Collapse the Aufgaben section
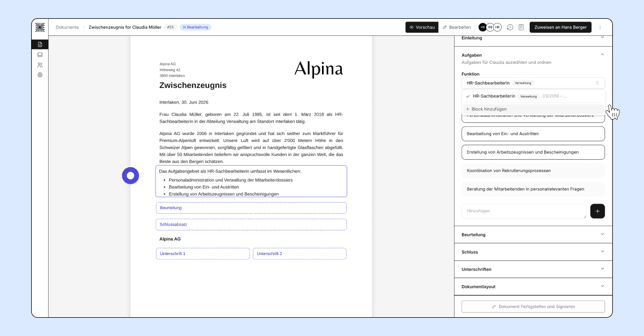 602,55
